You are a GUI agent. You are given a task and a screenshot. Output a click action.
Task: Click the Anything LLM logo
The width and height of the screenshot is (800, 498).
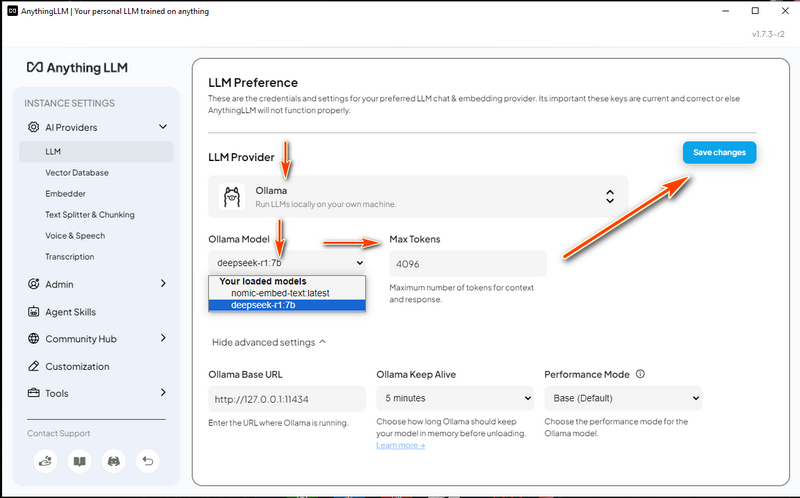click(x=77, y=67)
